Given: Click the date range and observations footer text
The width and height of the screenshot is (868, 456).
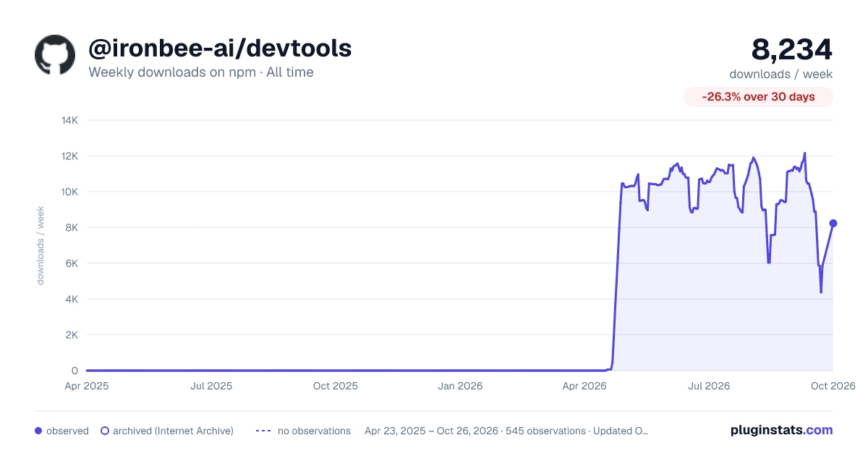Looking at the screenshot, I should 506,431.
